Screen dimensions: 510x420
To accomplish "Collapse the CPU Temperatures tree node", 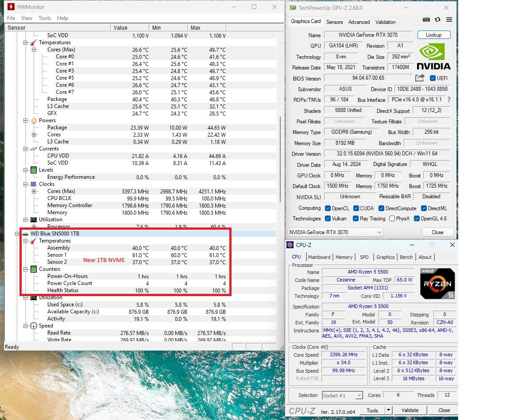I will pos(25,42).
